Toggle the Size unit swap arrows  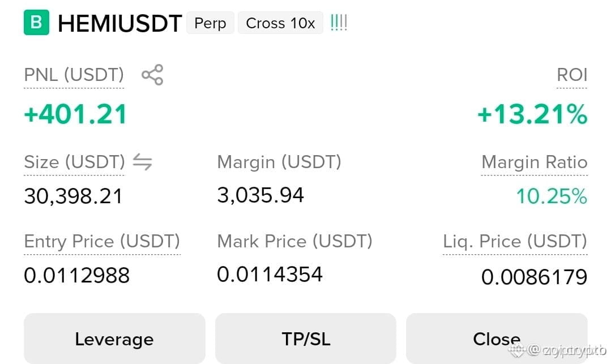tap(143, 162)
